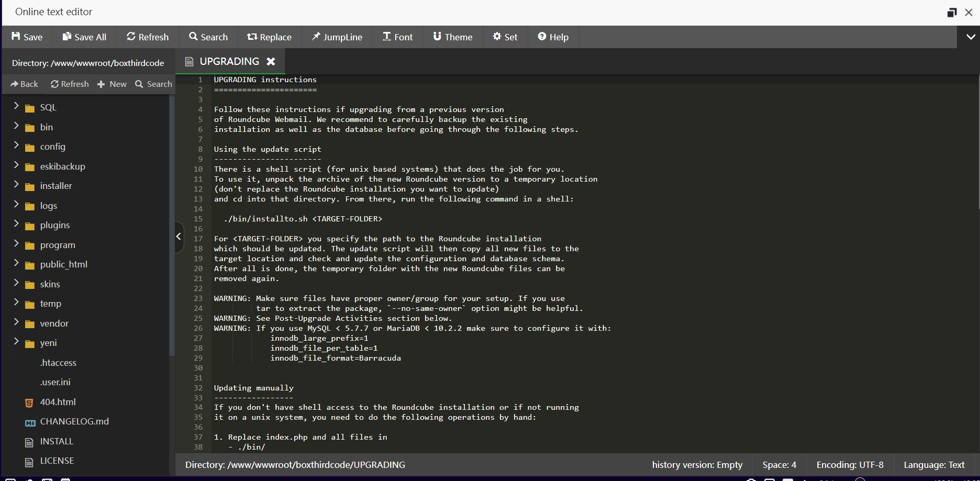The width and height of the screenshot is (980, 481).
Task: Open CHANGELOG.md from the file tree
Action: tap(74, 422)
